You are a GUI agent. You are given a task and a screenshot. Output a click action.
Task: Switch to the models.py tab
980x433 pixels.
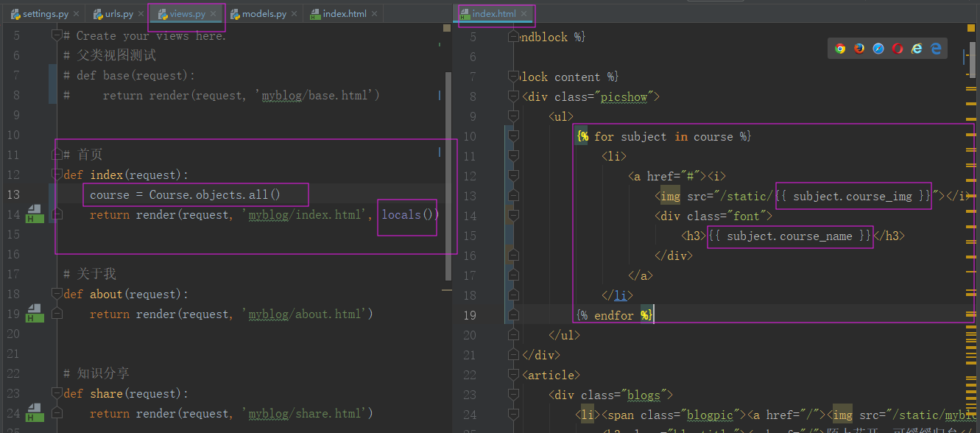click(x=264, y=14)
